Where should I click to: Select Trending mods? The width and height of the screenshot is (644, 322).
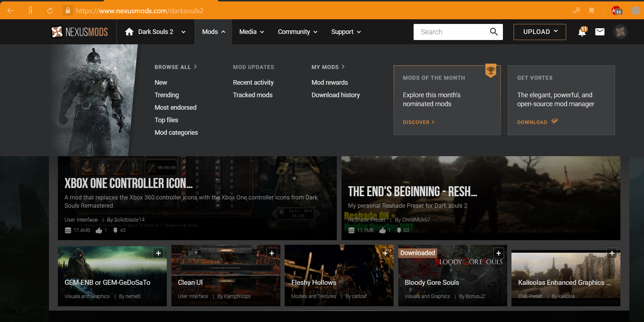pos(167,95)
